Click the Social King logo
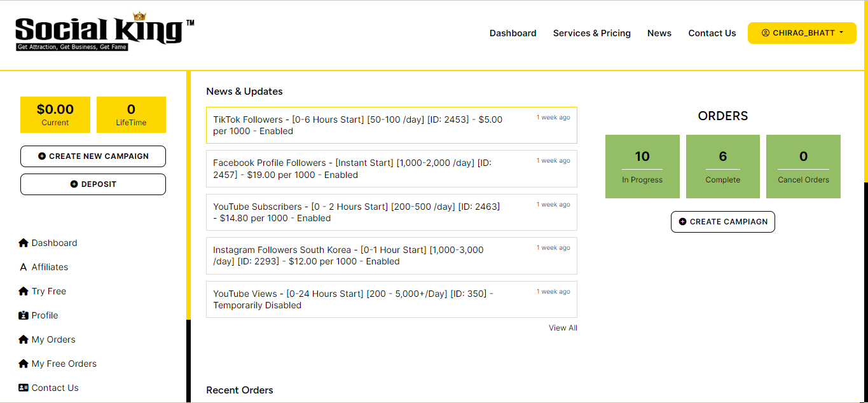 (104, 31)
